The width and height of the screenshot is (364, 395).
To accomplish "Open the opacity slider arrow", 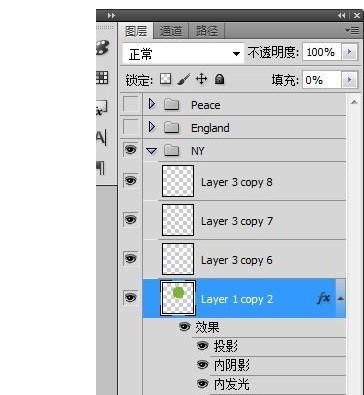I will pyautogui.click(x=349, y=52).
